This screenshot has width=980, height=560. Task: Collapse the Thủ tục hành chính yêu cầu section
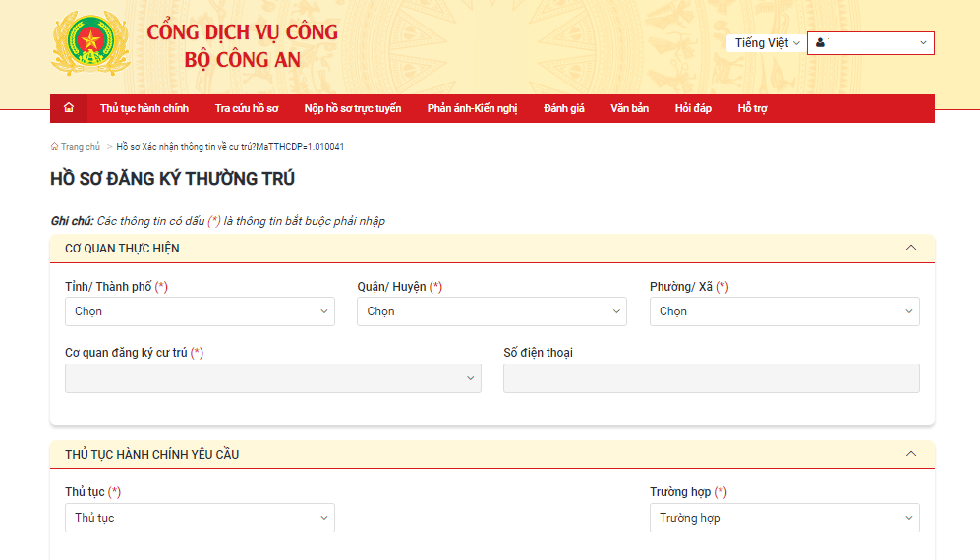click(910, 454)
